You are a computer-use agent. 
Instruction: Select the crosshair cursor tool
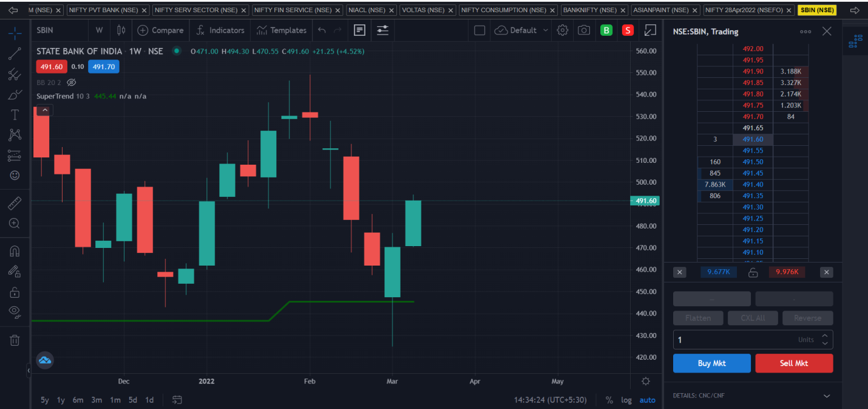pos(15,33)
